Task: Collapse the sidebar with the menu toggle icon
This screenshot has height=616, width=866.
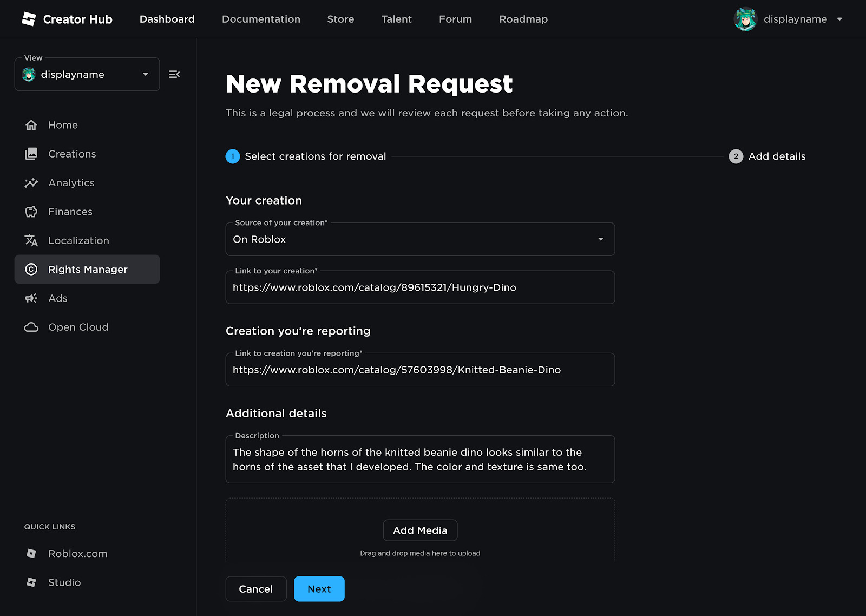Action: click(174, 74)
